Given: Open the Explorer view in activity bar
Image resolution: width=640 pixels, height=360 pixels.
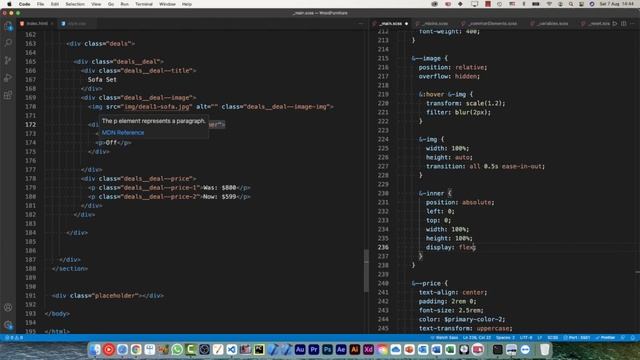Looking at the screenshot, I should [8, 27].
